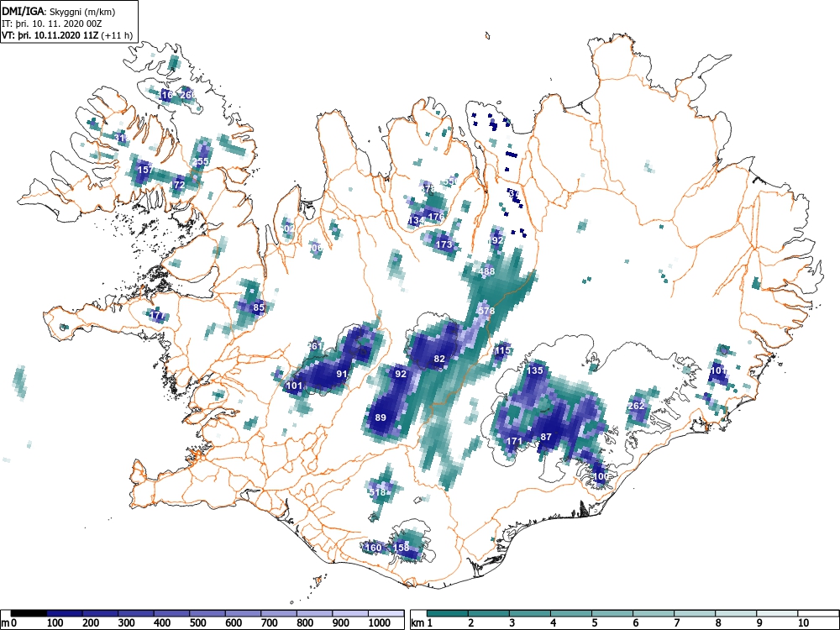Click the '300' tick on meter legend
Viewport: 840px width, 630px height.
(x=127, y=623)
